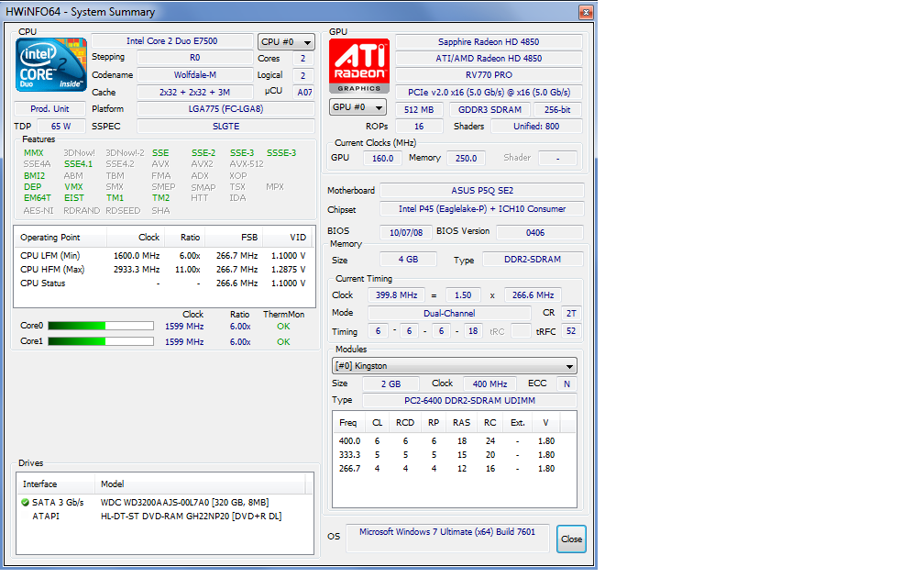Click the Dual-Channel mode field

tap(448, 313)
